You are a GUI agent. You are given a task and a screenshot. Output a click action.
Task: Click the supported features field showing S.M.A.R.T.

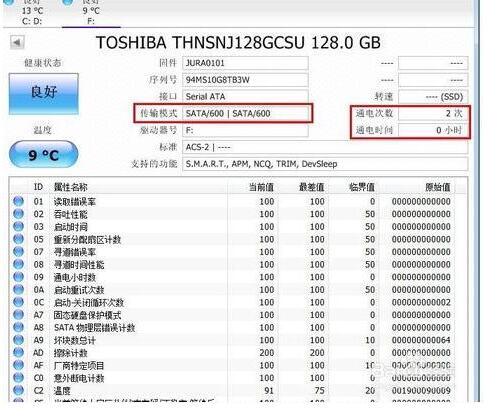click(x=325, y=164)
